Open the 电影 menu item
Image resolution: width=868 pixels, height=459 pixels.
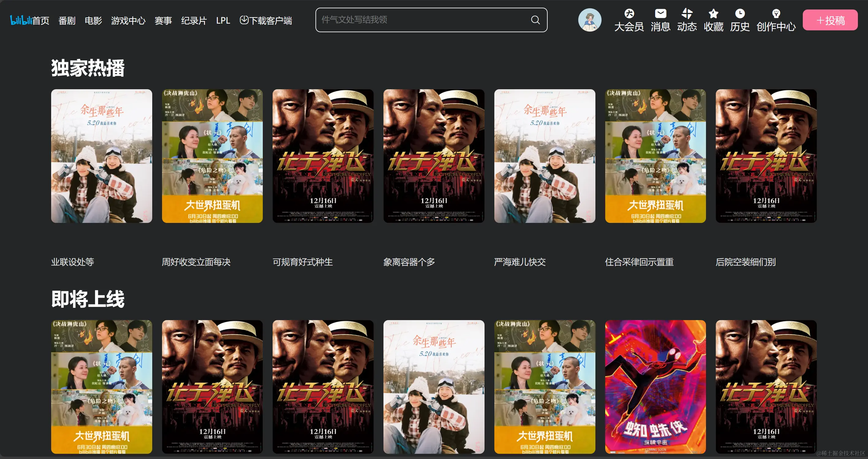click(x=93, y=21)
